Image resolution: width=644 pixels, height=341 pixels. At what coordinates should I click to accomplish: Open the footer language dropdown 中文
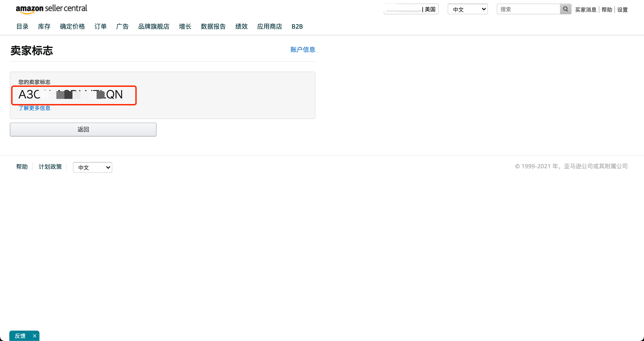pos(92,167)
